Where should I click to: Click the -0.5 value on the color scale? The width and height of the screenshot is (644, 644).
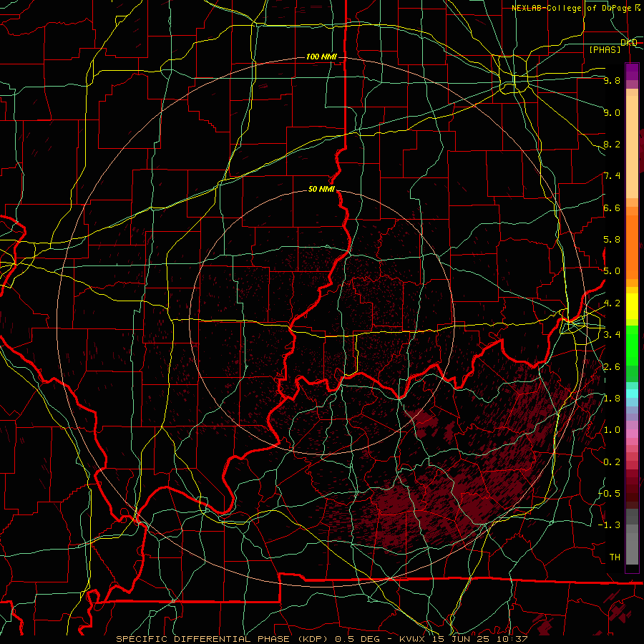610,494
